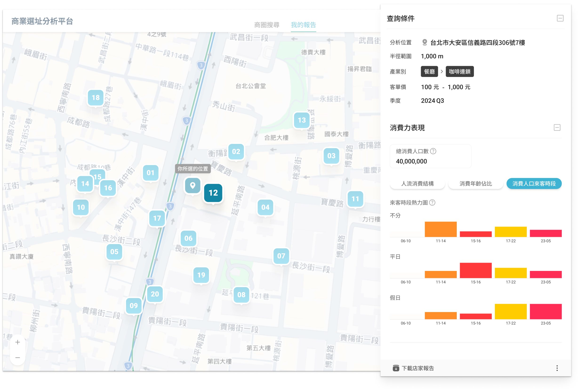Image resolution: width=581 pixels, height=392 pixels.
Task: Click the orange 11-14 bar in 不分
Action: [441, 229]
